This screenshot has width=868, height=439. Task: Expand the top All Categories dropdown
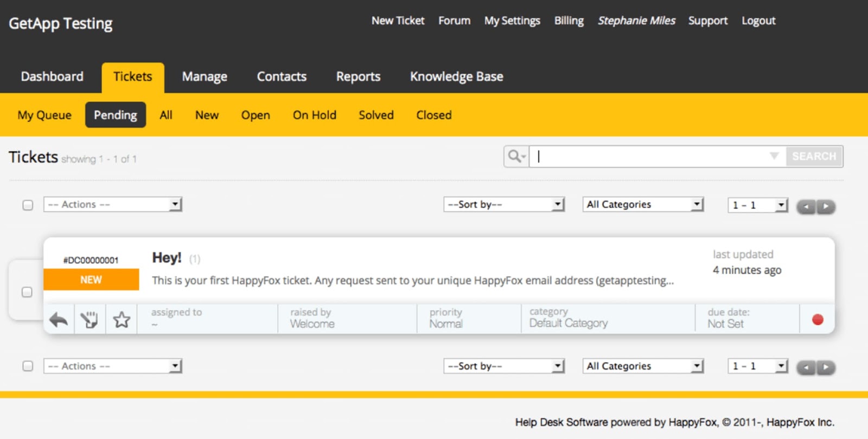(x=643, y=204)
